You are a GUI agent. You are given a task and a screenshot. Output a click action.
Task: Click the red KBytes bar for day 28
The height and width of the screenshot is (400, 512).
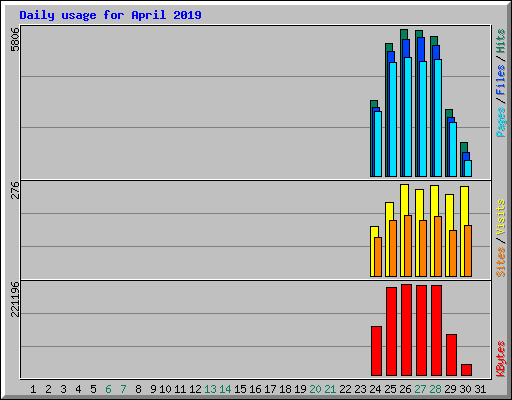coord(436,330)
